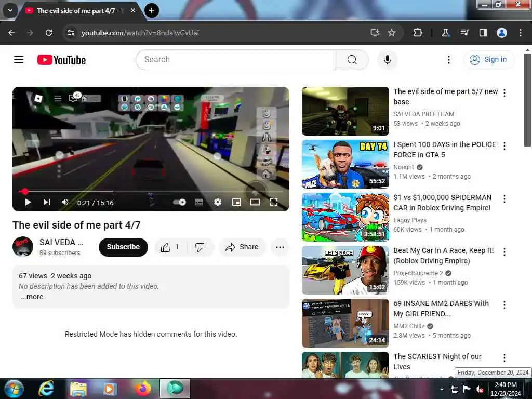
Task: Click Sign in button
Action: pos(488,60)
